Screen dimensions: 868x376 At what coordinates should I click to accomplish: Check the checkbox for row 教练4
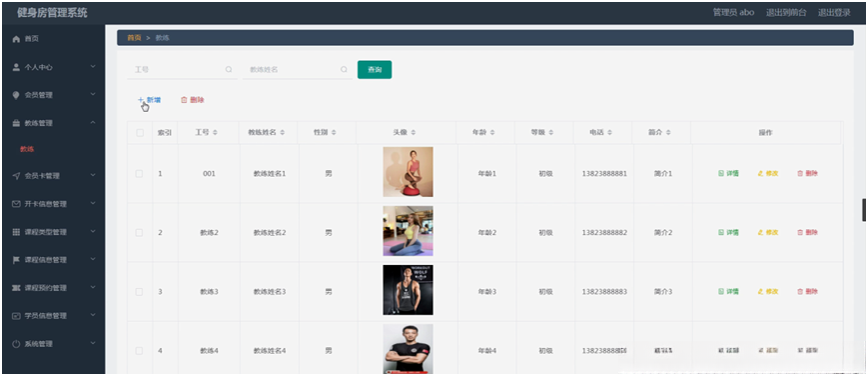(140, 350)
